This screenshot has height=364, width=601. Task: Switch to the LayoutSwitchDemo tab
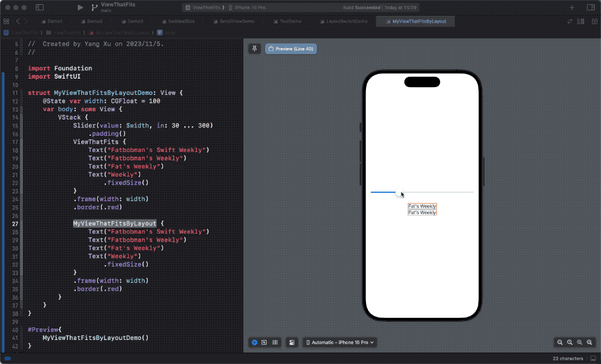(343, 22)
